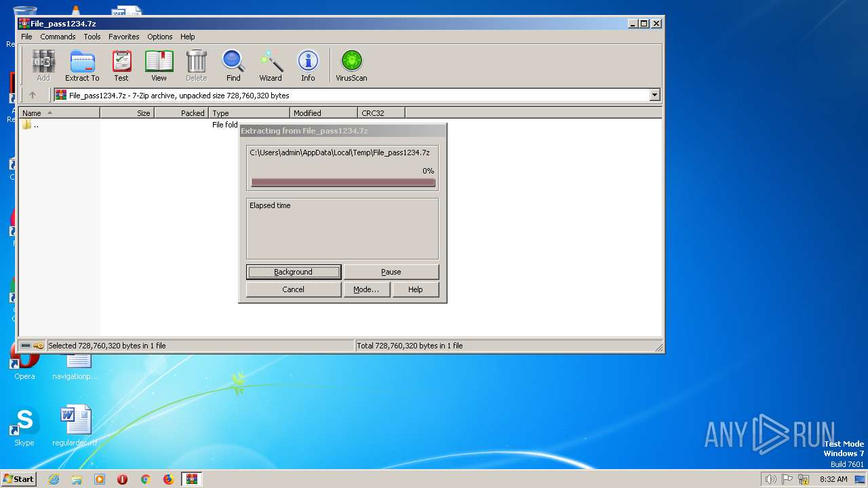Click the Delete trash icon
Image resolution: width=868 pixels, height=488 pixels.
(197, 66)
